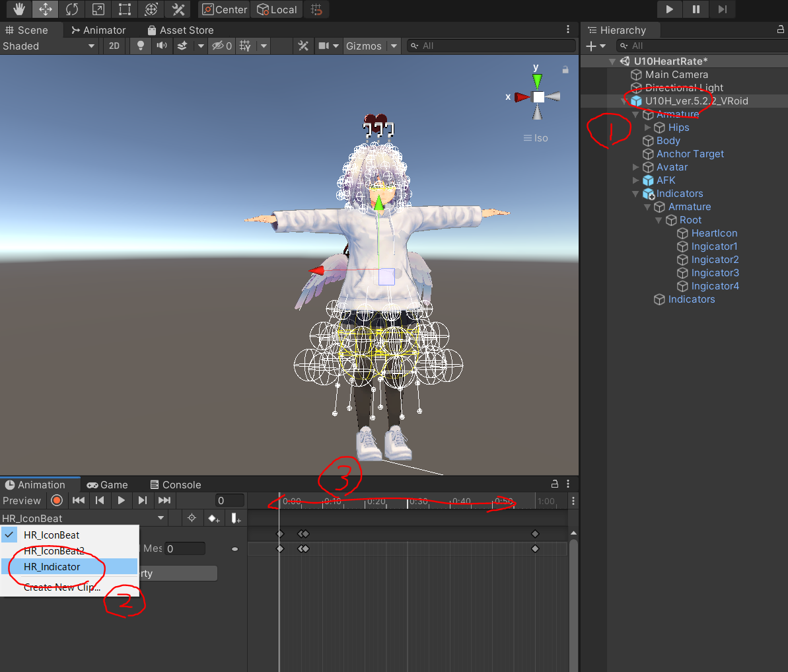Open the scene camera settings

coord(329,46)
